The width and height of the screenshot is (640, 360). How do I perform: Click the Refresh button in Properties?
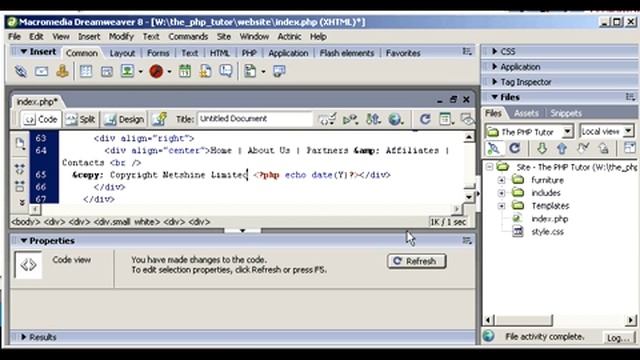point(416,261)
